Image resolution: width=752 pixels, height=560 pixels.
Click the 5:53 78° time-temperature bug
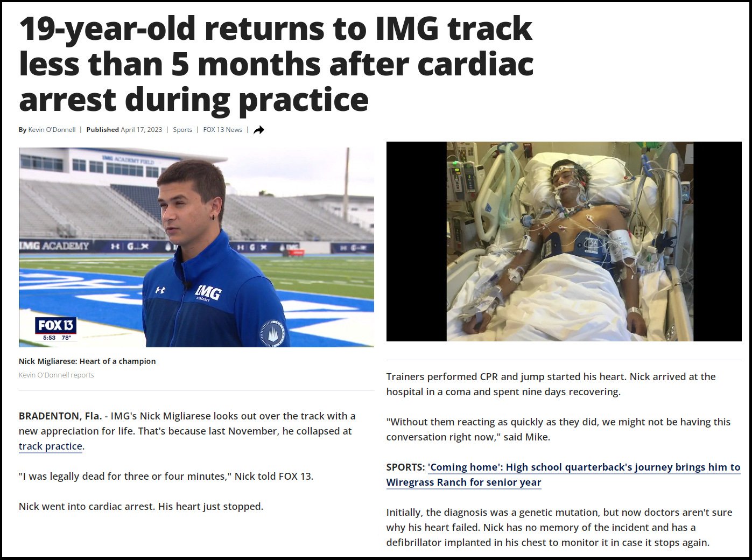(57, 338)
